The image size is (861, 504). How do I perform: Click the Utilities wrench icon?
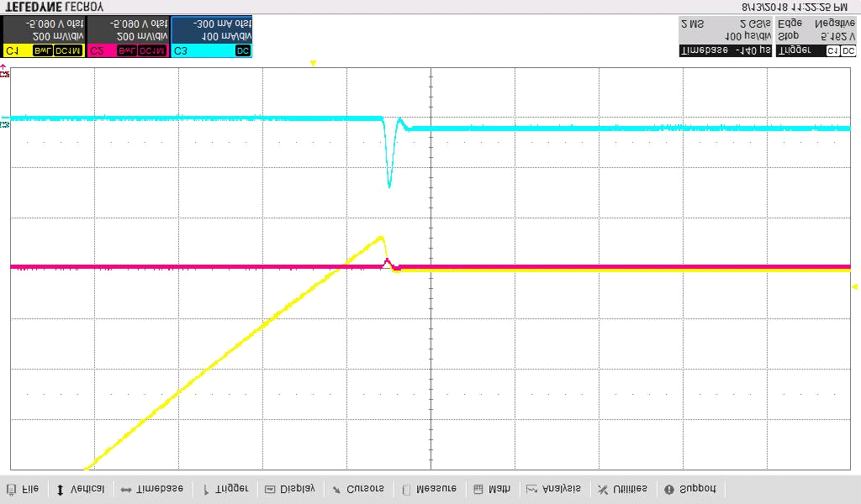point(602,489)
